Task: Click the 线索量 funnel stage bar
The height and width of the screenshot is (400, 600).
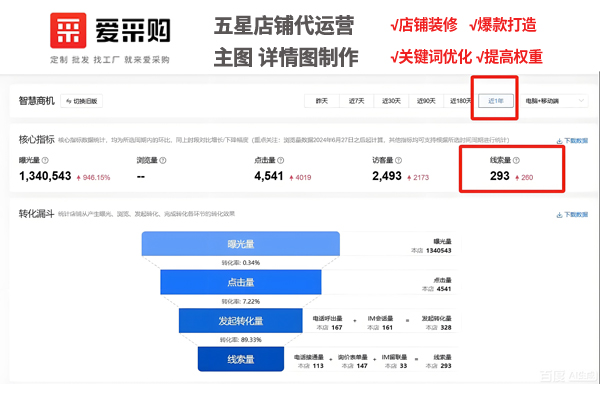Action: [241, 359]
